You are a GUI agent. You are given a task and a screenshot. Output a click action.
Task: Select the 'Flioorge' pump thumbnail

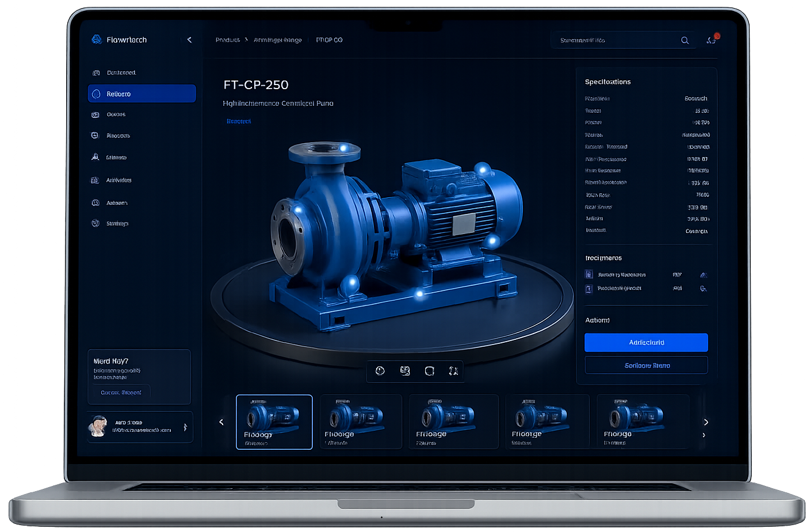(x=547, y=422)
